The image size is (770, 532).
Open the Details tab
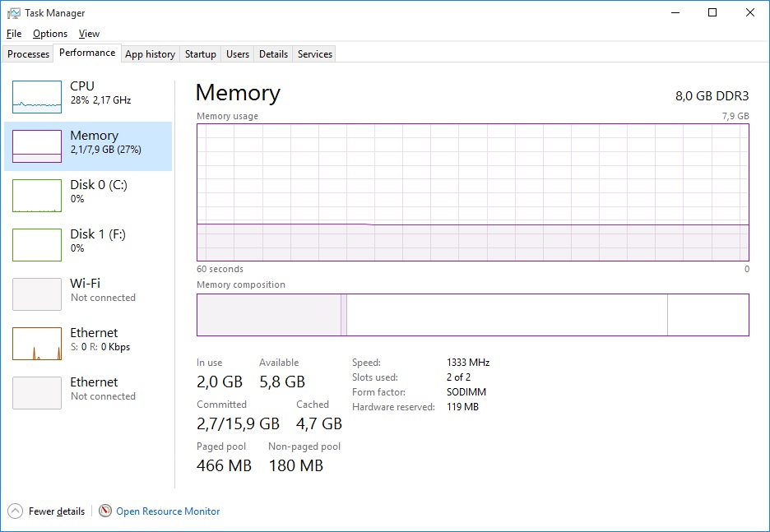click(x=273, y=54)
